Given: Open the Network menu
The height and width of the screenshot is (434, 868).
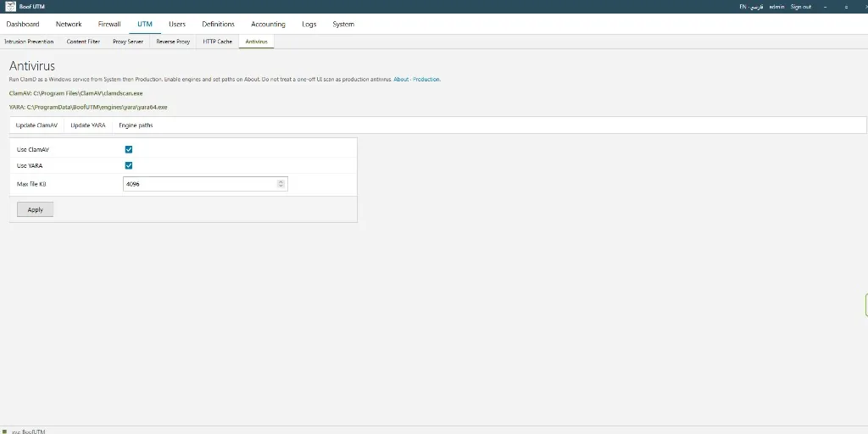Looking at the screenshot, I should coord(69,25).
